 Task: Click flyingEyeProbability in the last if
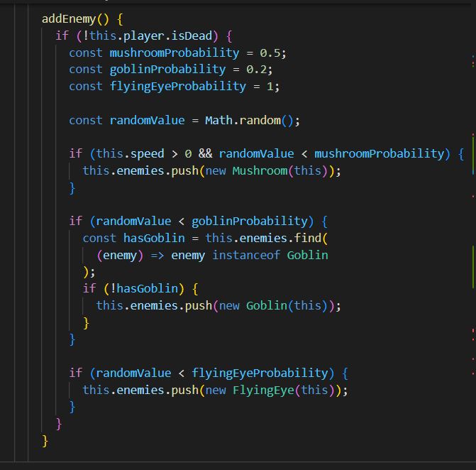(260, 373)
